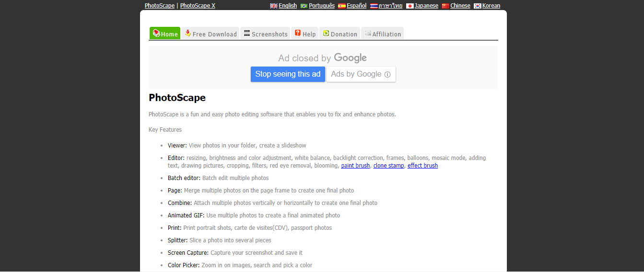Select the Donation tab
Screen dimensions: 644x272
340,34
